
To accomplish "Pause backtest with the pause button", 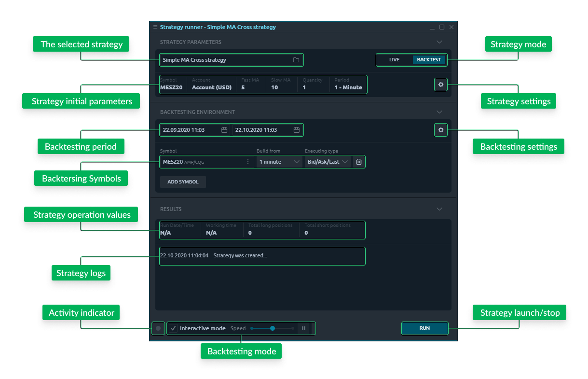I will coord(304,328).
